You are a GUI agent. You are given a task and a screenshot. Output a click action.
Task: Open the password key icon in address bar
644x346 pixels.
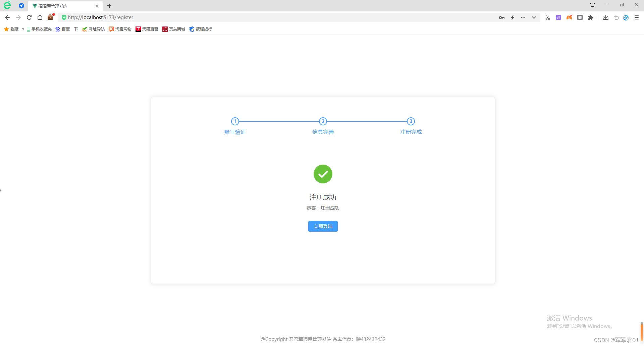click(502, 17)
